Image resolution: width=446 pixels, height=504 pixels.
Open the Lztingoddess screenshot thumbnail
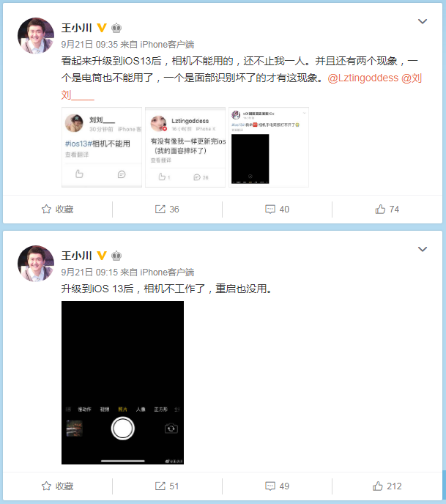185,147
